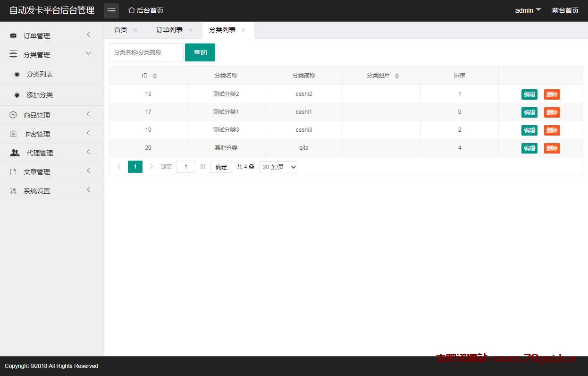This screenshot has height=376, width=588.
Task: Click the 卡密管理 clipboard icon
Action: 13,134
